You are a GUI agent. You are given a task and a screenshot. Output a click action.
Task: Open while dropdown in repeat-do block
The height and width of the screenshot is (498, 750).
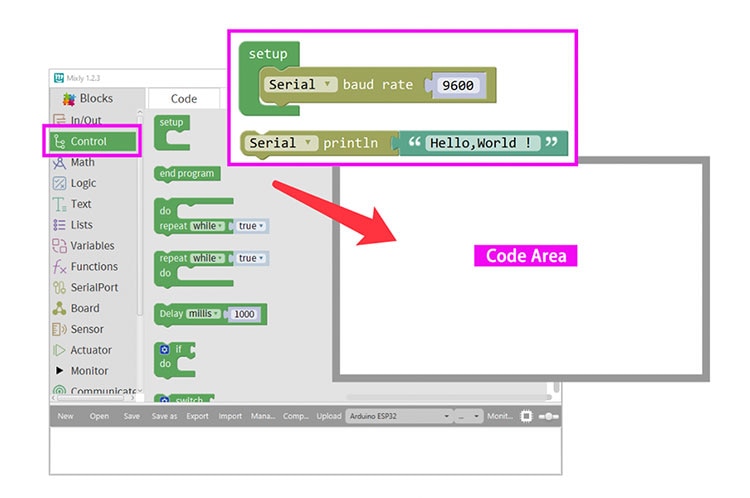(207, 258)
